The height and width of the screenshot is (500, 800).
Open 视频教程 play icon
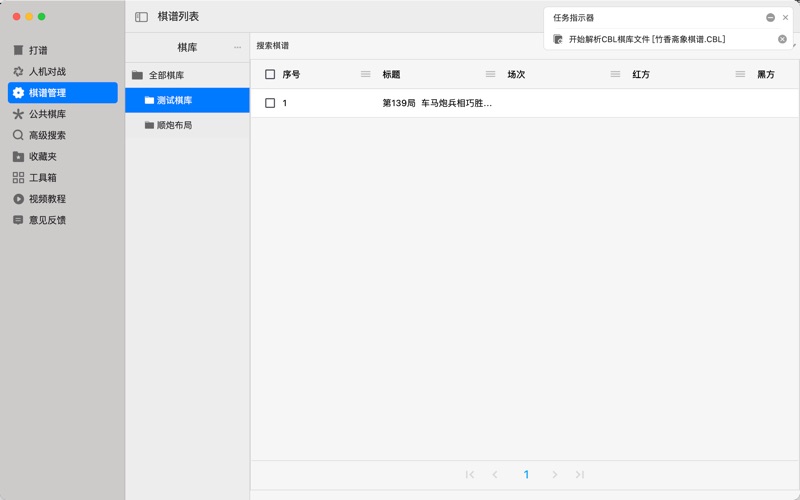(18, 198)
